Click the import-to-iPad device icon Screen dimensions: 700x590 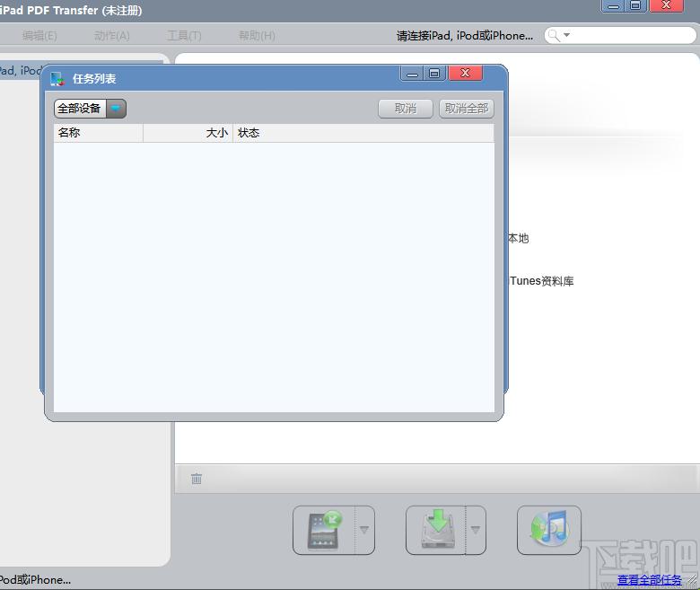[x=324, y=530]
